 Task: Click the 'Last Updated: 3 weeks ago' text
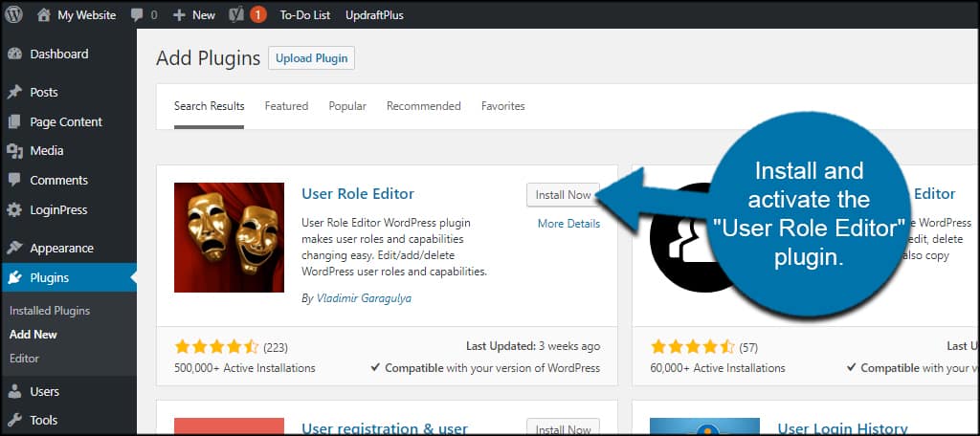(533, 346)
